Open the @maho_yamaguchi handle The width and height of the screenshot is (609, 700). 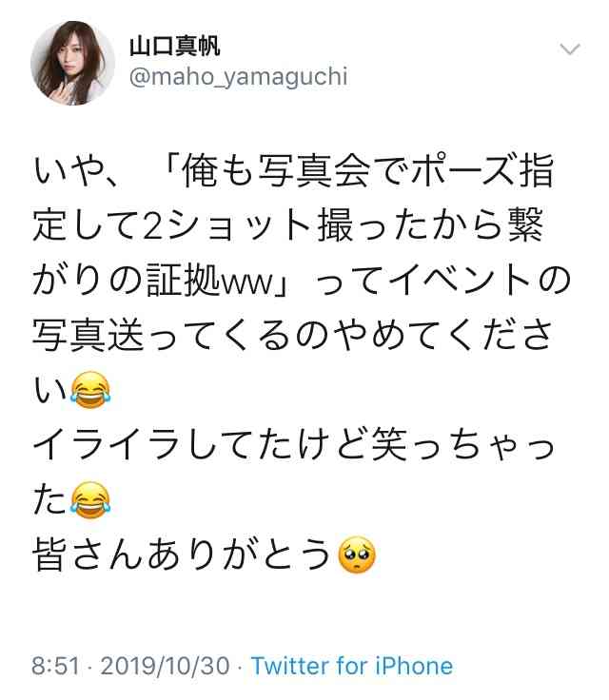coord(238,77)
